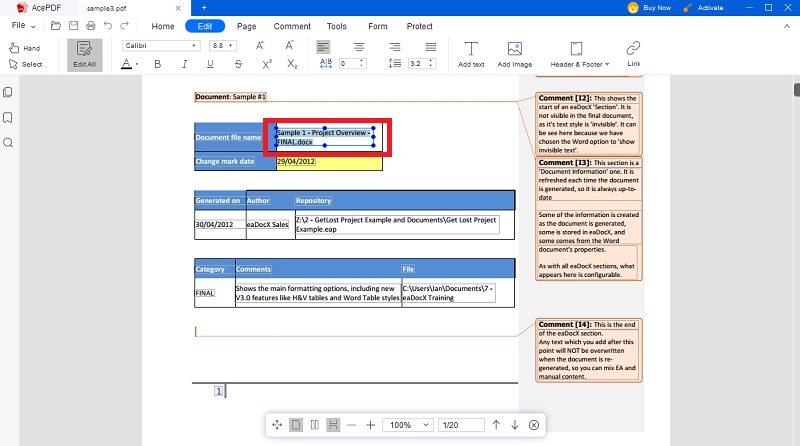Viewport: 800px width, 446px height.
Task: Open the Page tab
Action: [246, 26]
